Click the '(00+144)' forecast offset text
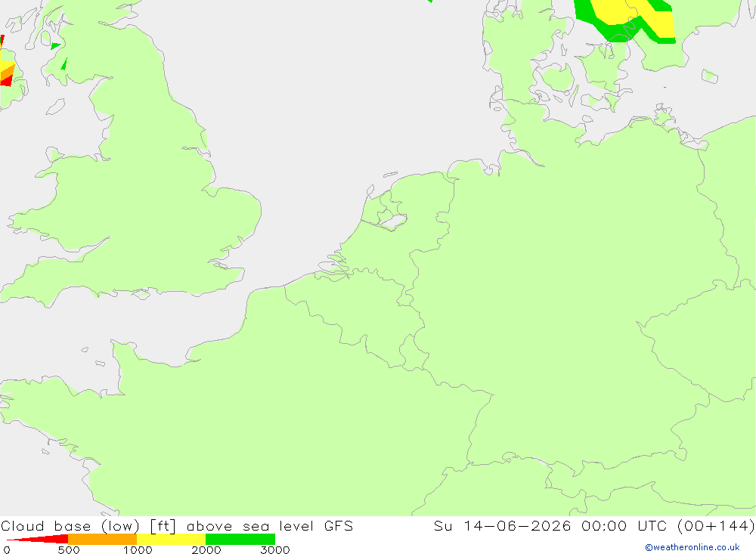The width and height of the screenshot is (756, 554). [x=715, y=526]
